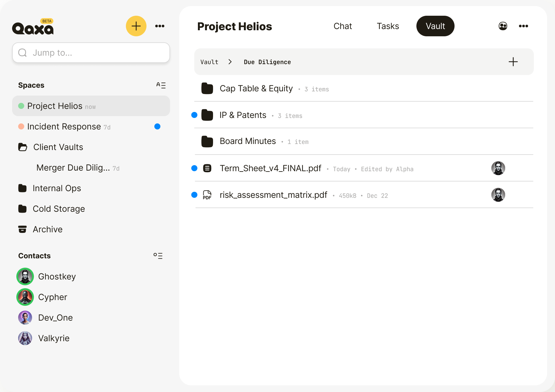Open the Cap Table & Equity folder
555x392 pixels.
coord(256,89)
